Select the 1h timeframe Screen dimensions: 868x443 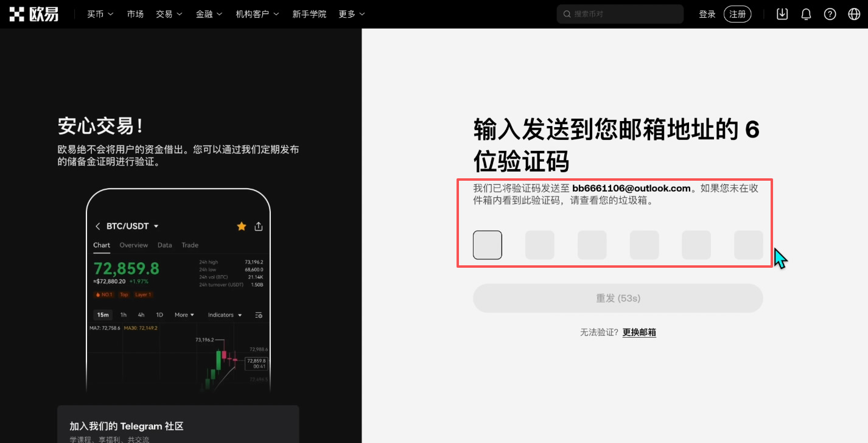(x=123, y=315)
